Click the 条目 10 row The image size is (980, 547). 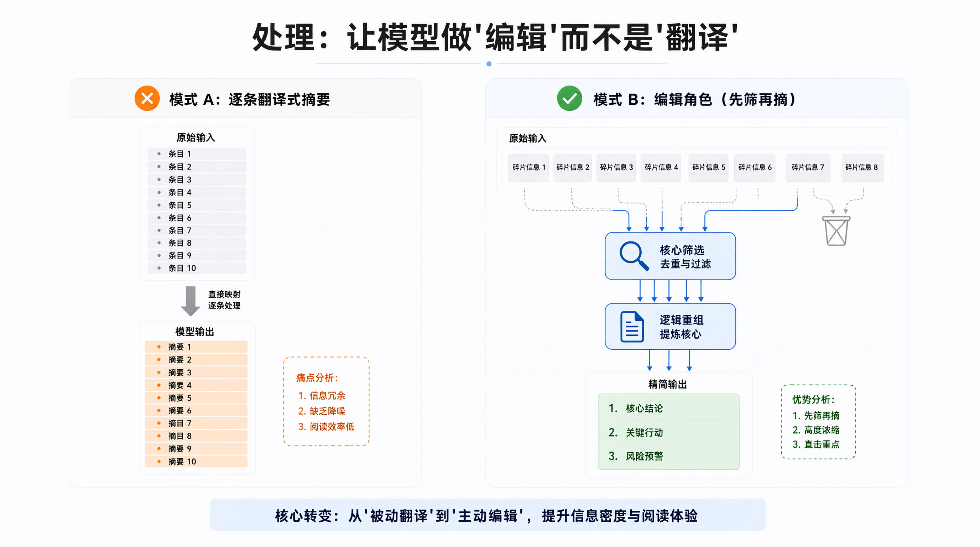197,268
